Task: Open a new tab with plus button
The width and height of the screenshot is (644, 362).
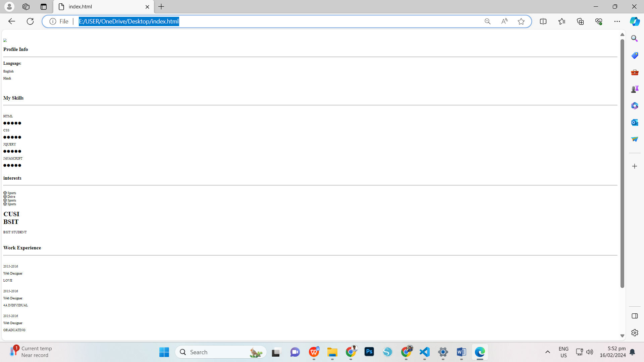Action: point(161,7)
